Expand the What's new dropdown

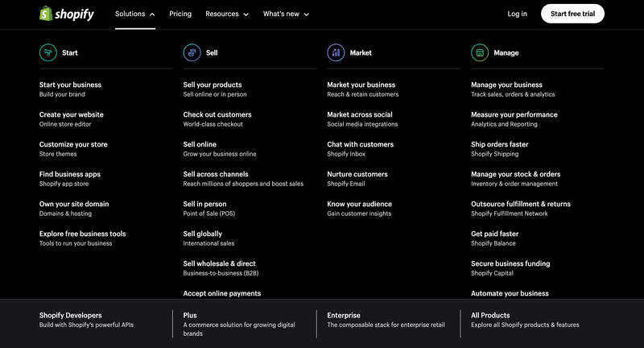coord(287,14)
